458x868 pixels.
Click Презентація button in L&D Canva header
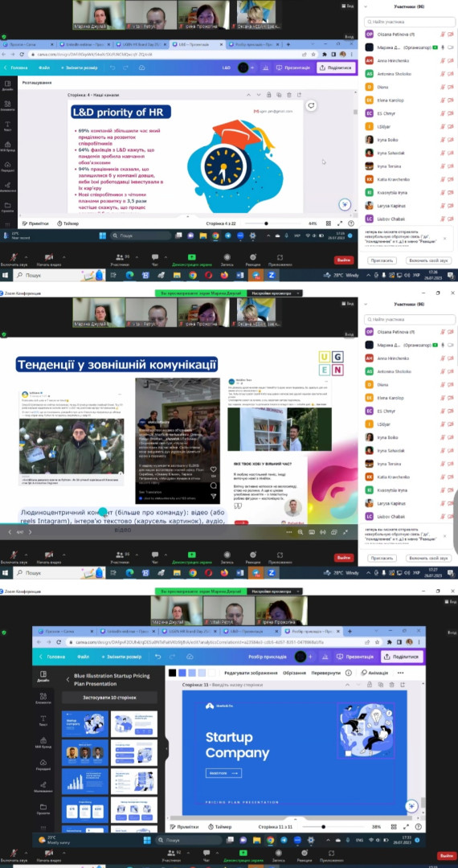[x=294, y=68]
